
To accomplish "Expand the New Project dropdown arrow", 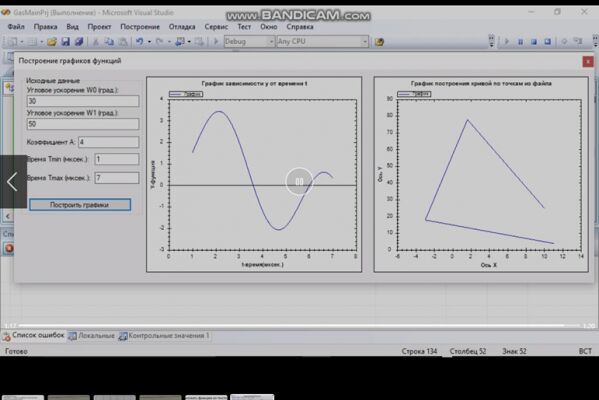I will click(x=22, y=42).
